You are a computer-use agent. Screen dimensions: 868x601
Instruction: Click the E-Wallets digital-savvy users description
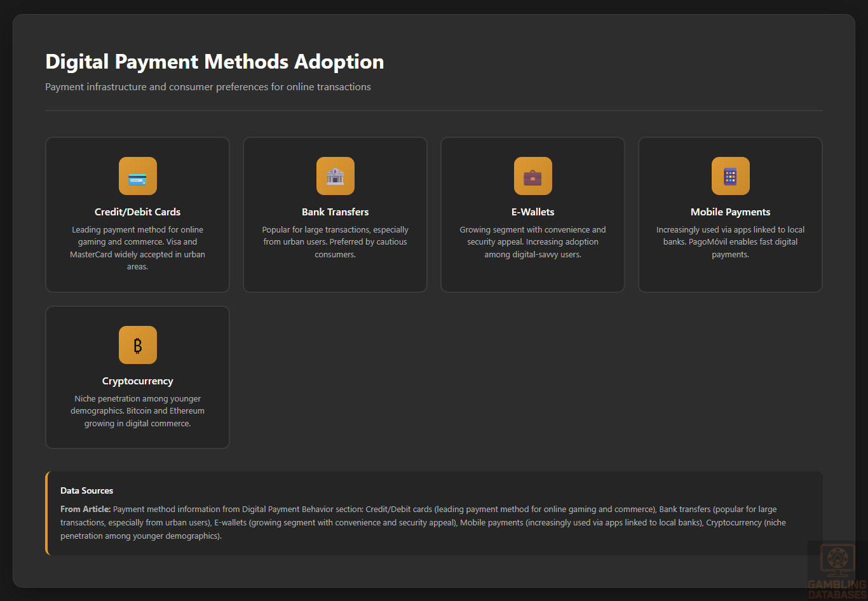click(x=532, y=242)
